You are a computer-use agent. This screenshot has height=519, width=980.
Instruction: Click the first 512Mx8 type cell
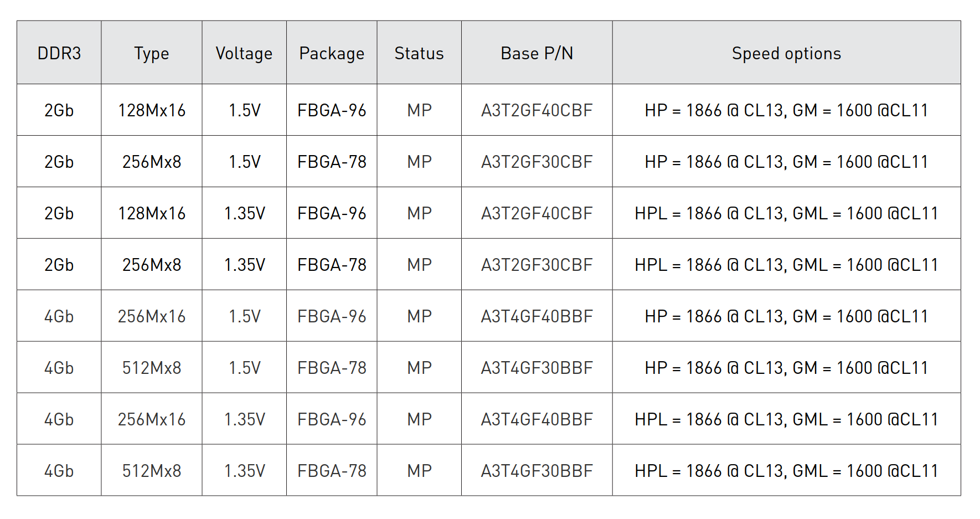pyautogui.click(x=152, y=368)
